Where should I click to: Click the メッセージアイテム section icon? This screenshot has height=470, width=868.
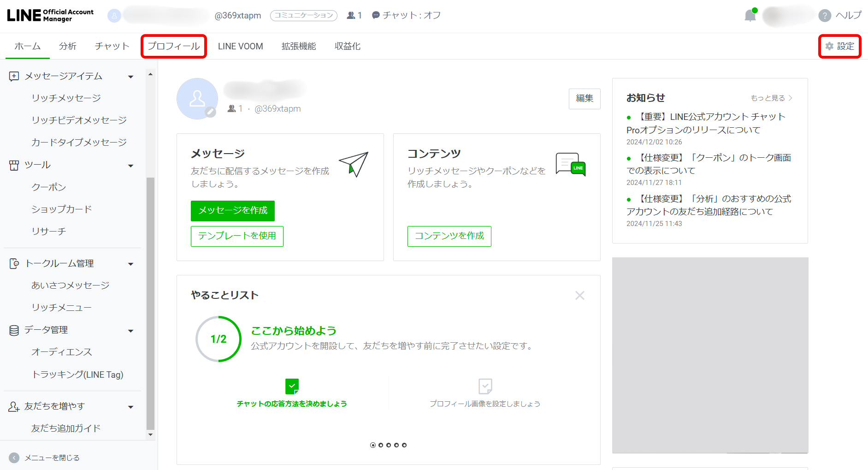(x=14, y=76)
